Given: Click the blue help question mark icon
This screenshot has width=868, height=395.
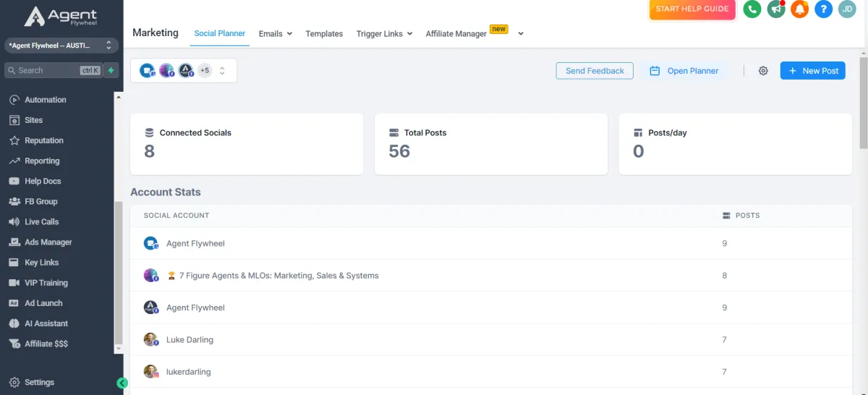Looking at the screenshot, I should coord(823,9).
